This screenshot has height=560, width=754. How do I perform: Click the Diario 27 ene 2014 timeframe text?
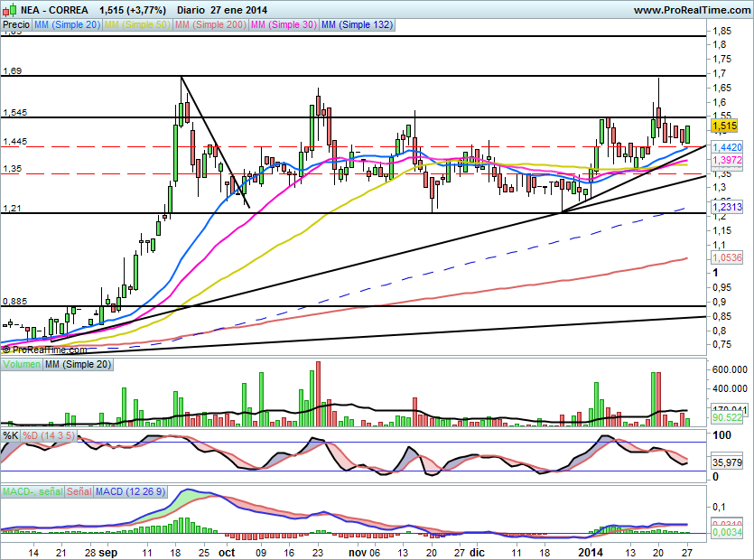pos(221,10)
